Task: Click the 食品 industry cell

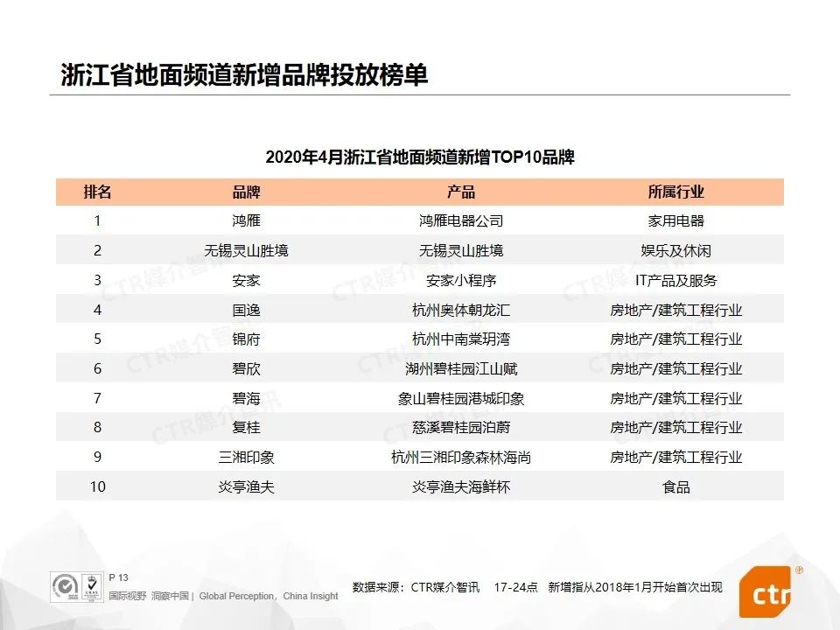Action: [x=675, y=487]
